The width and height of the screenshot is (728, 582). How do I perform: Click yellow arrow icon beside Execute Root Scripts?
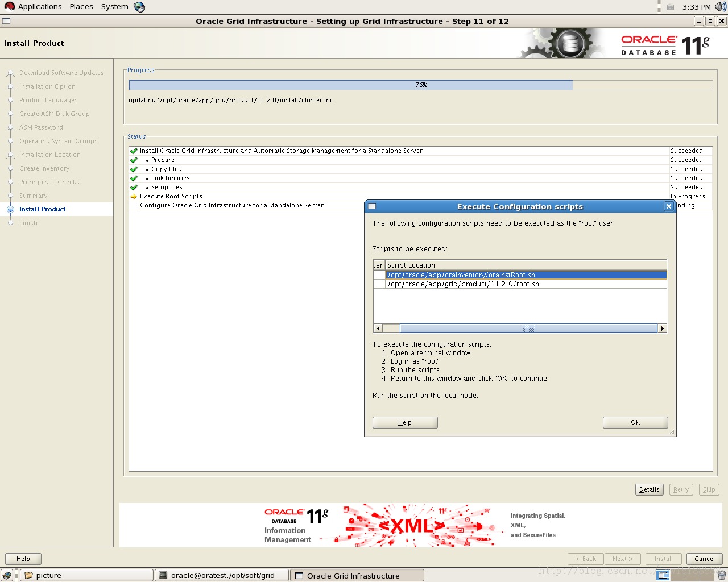(x=134, y=197)
